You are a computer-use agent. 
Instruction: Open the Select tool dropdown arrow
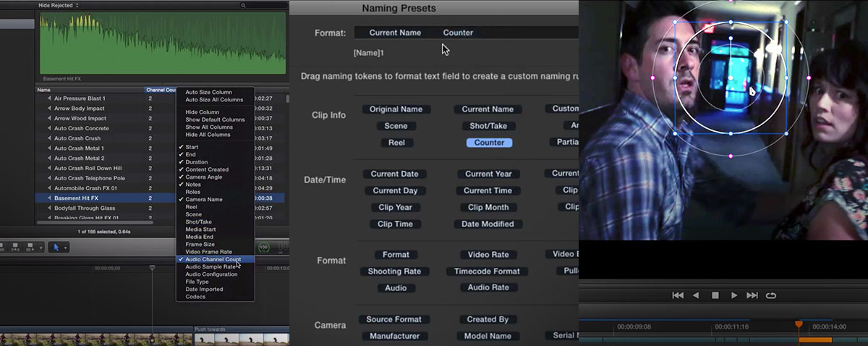pos(65,248)
